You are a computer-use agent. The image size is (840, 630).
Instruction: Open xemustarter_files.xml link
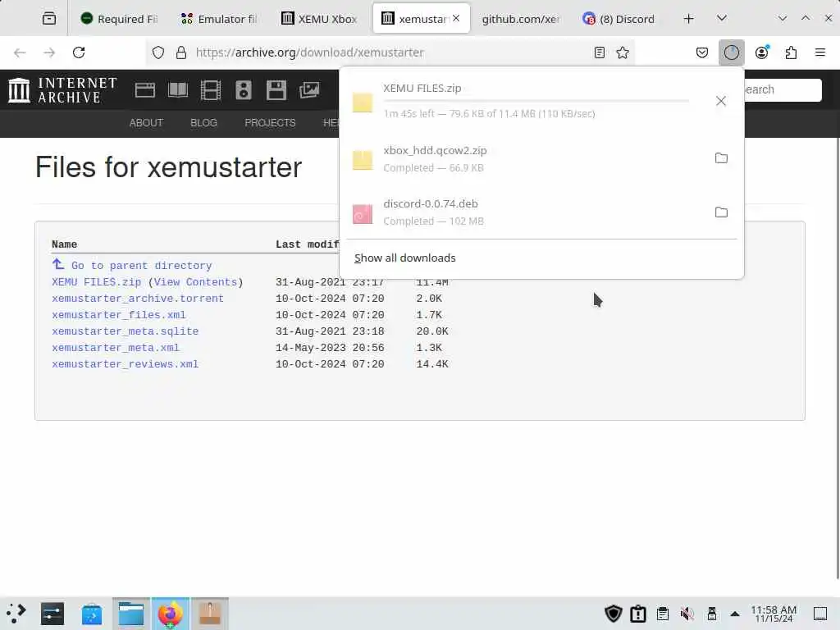point(118,315)
